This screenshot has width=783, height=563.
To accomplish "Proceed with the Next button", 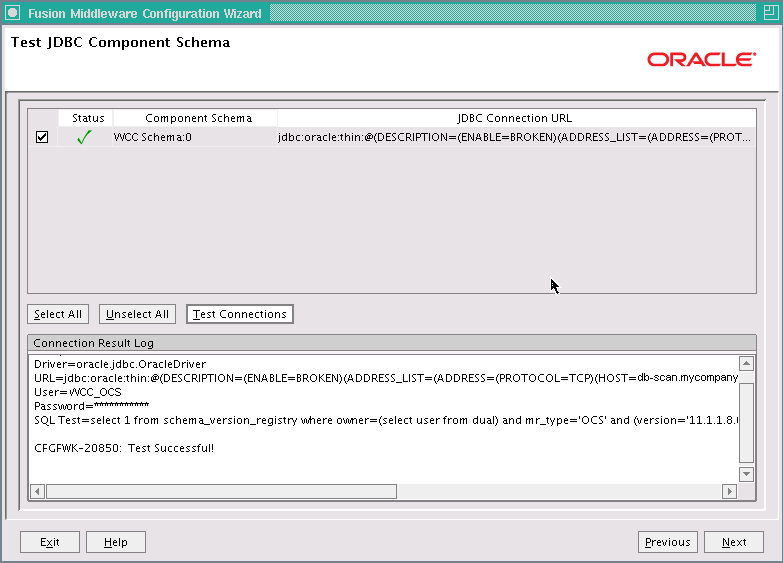I will tap(734, 542).
